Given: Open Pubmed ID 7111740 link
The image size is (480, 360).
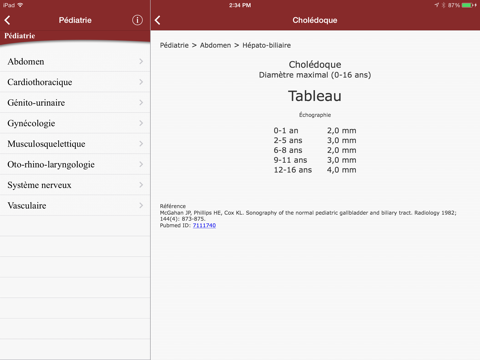Looking at the screenshot, I should point(204,226).
